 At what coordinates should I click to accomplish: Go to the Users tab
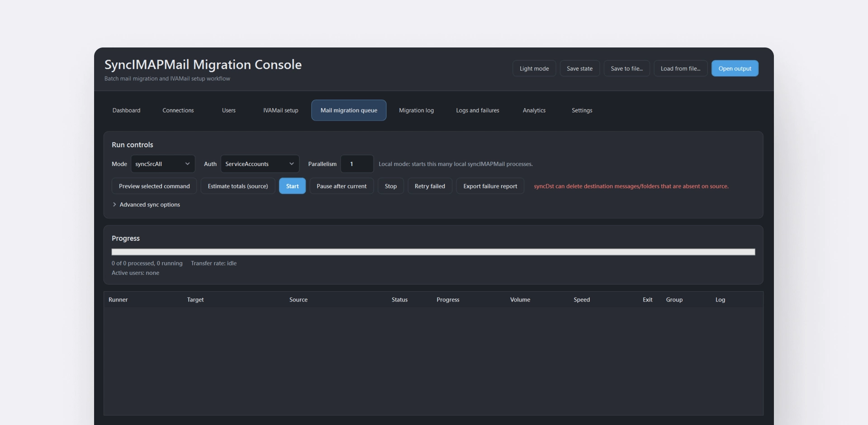(x=228, y=110)
